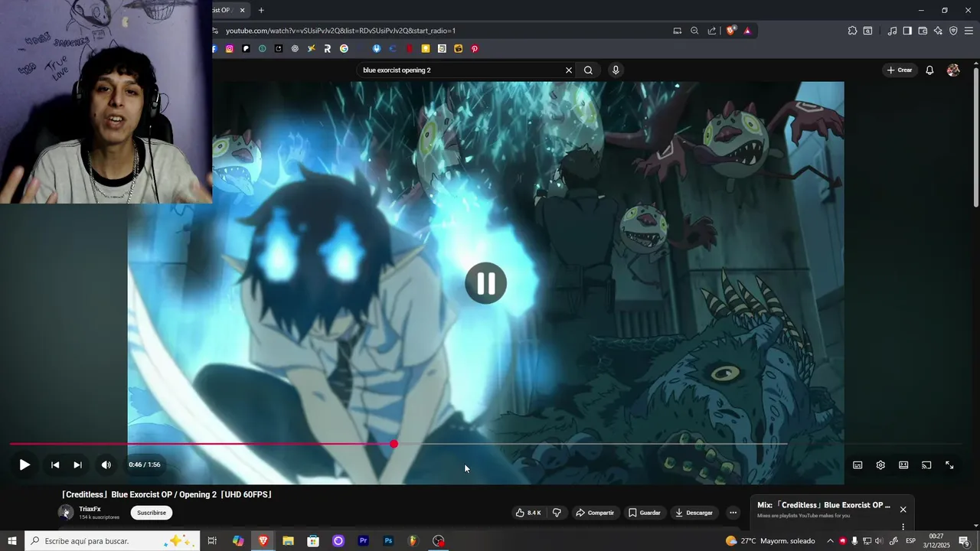The image size is (980, 551).
Task: Open the player settings gear
Action: (880, 465)
